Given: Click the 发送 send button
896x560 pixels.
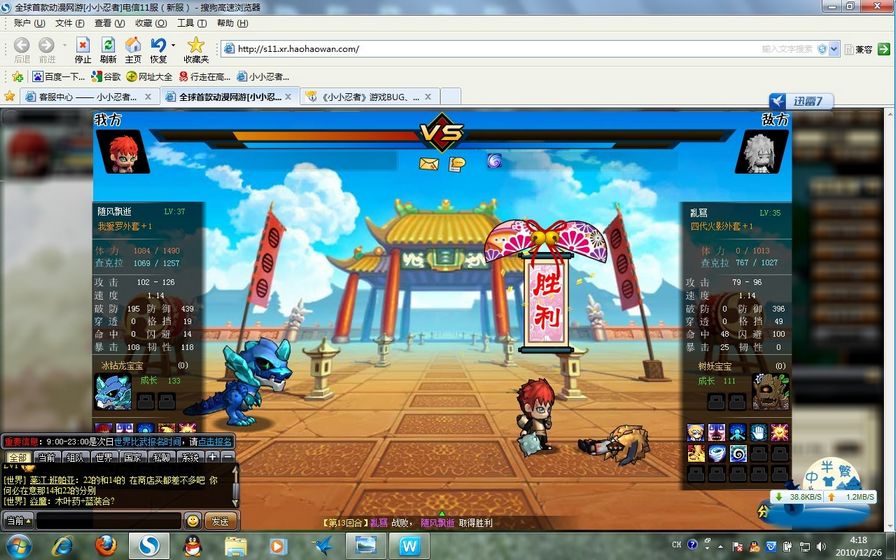Looking at the screenshot, I should click(x=220, y=521).
